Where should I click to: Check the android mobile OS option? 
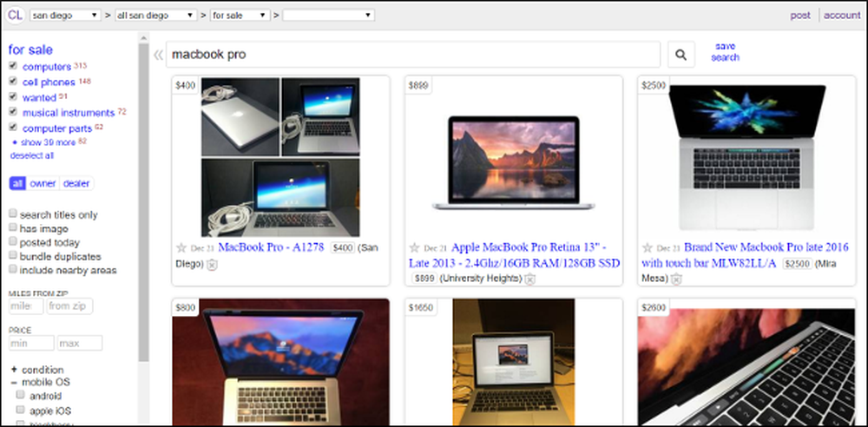(21, 395)
